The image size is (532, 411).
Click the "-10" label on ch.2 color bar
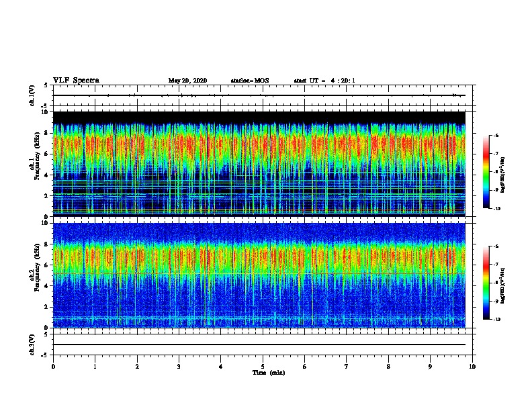point(496,320)
